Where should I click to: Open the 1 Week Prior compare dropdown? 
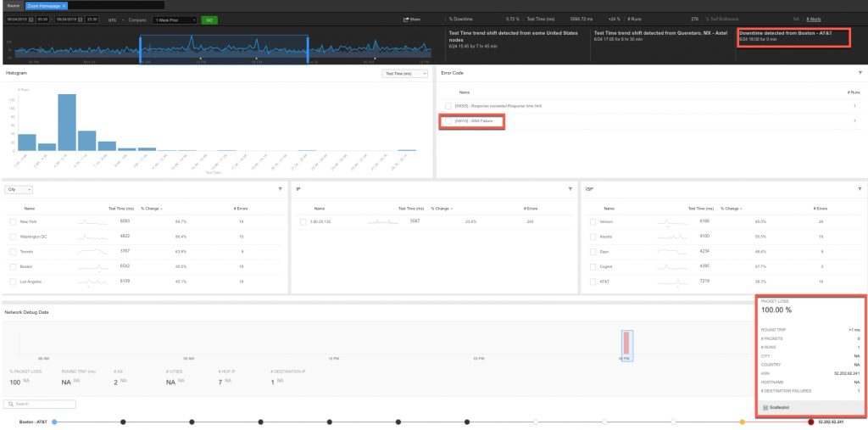(x=175, y=19)
